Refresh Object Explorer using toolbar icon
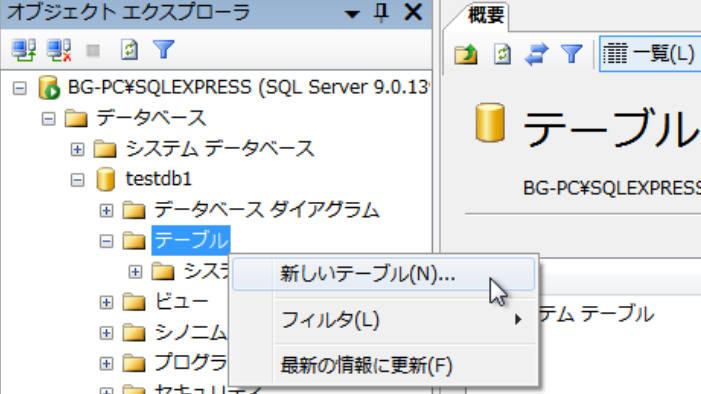The image size is (701, 394). pos(129,50)
